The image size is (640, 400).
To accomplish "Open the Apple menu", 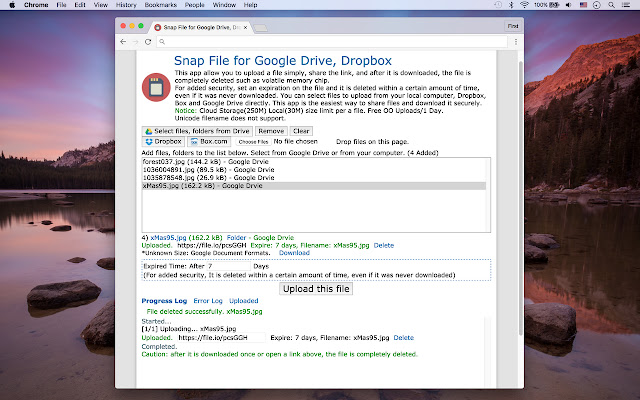I will point(12,5).
